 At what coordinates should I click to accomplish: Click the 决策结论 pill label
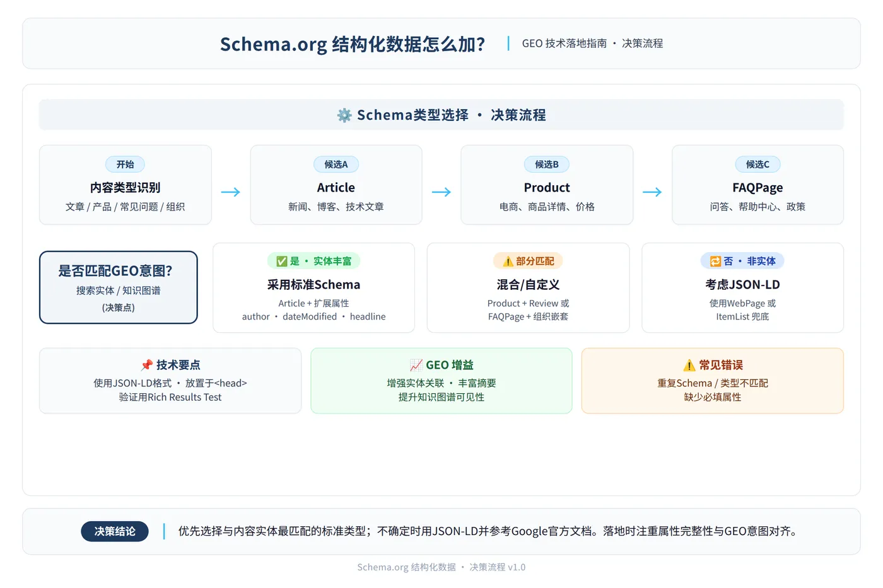[x=115, y=531]
